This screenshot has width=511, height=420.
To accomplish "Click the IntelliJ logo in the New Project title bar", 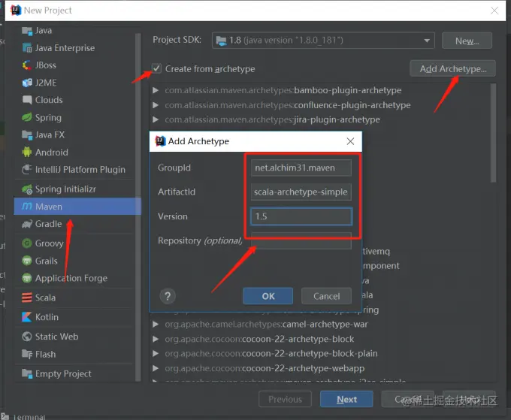I will (16, 11).
